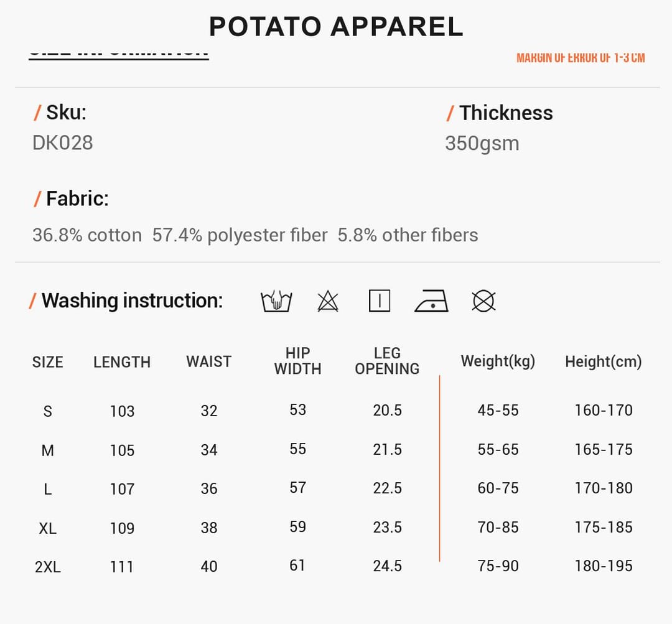672x624 pixels.
Task: Click the hand wash care icon
Action: click(x=276, y=301)
